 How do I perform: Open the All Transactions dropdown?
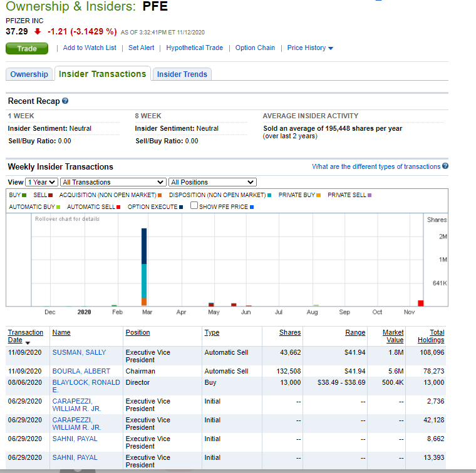tap(113, 182)
